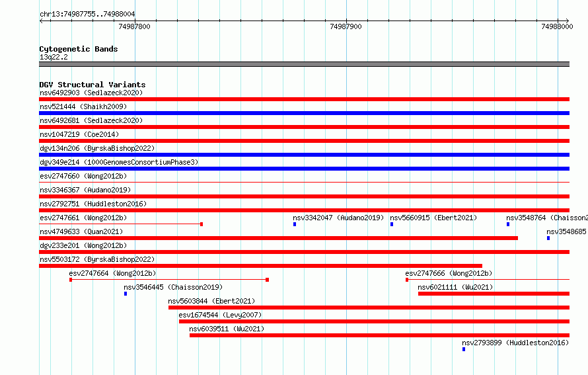
Task: Click the blue bar for nsv521444
Action: coord(304,113)
